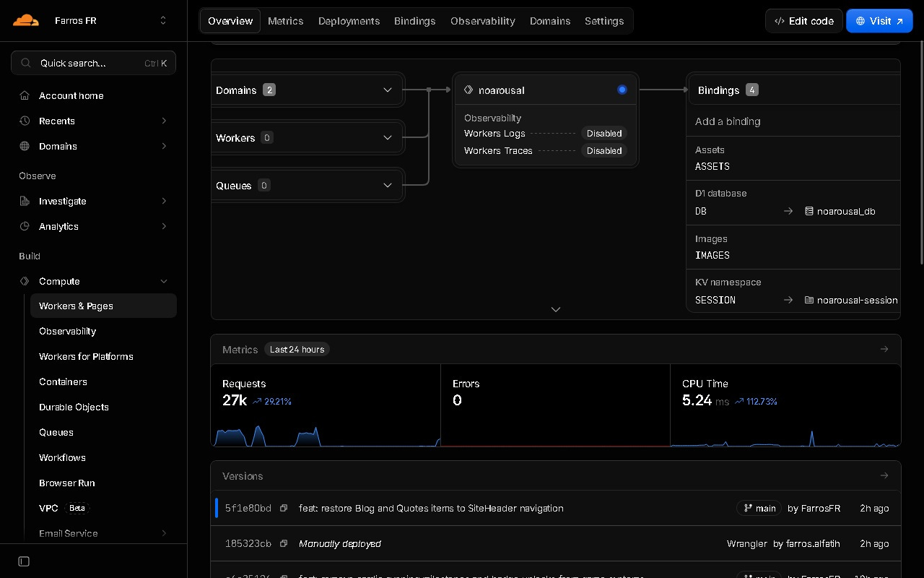Expand the sidebar Domains submenu chevron
The height and width of the screenshot is (578, 924).
(164, 146)
